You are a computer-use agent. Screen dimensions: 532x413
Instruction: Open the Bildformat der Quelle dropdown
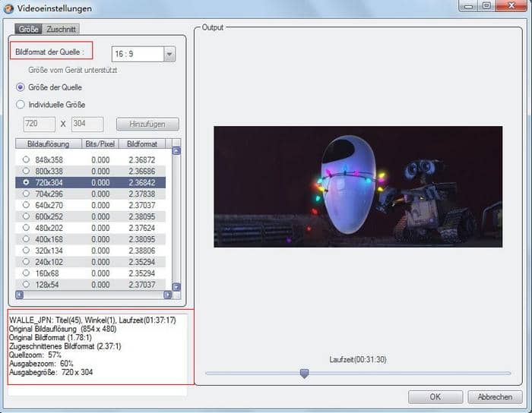(169, 54)
